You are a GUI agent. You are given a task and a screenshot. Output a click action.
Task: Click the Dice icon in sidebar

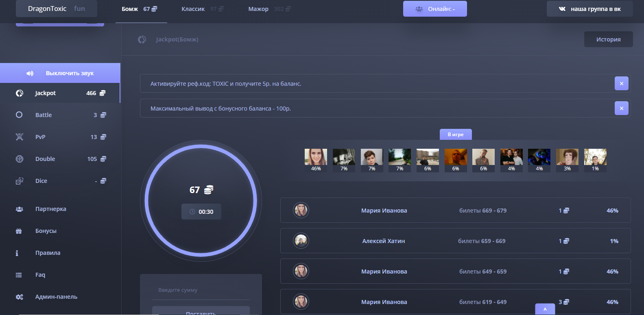(20, 181)
